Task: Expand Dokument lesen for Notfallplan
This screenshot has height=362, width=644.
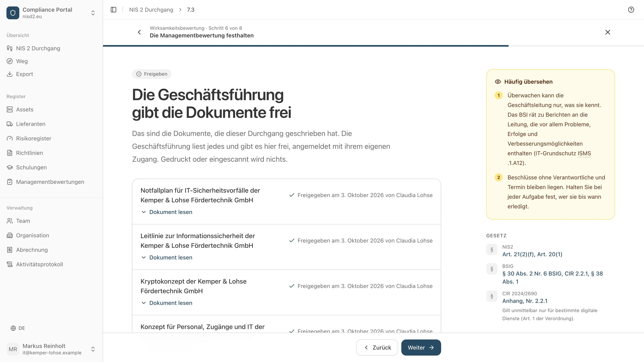Action: (x=166, y=212)
